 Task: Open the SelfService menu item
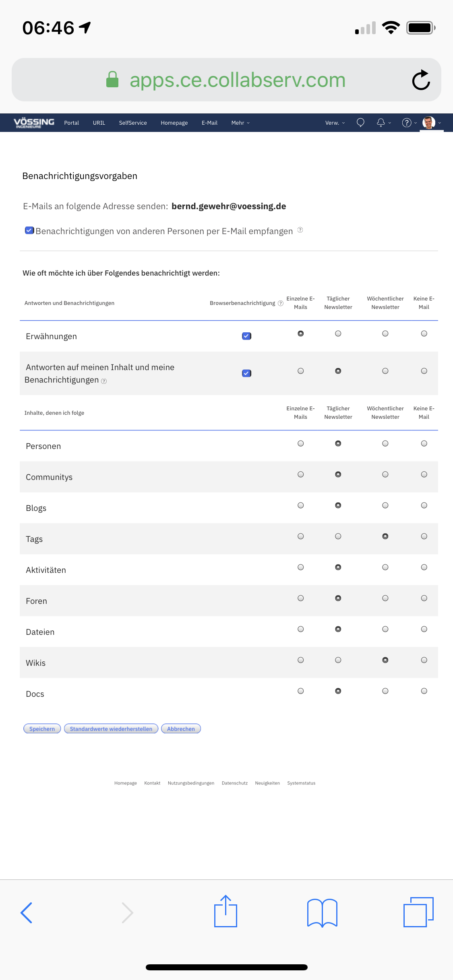coord(133,123)
